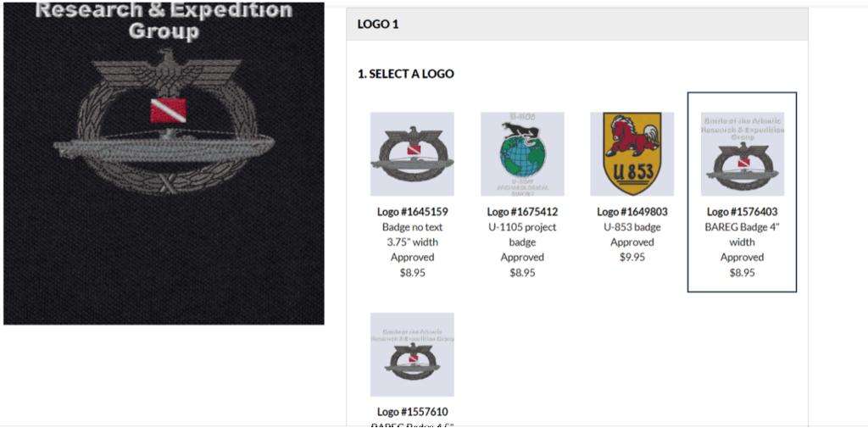Image resolution: width=868 pixels, height=428 pixels.
Task: Click the Logo #1675412 label text
Action: 522,212
